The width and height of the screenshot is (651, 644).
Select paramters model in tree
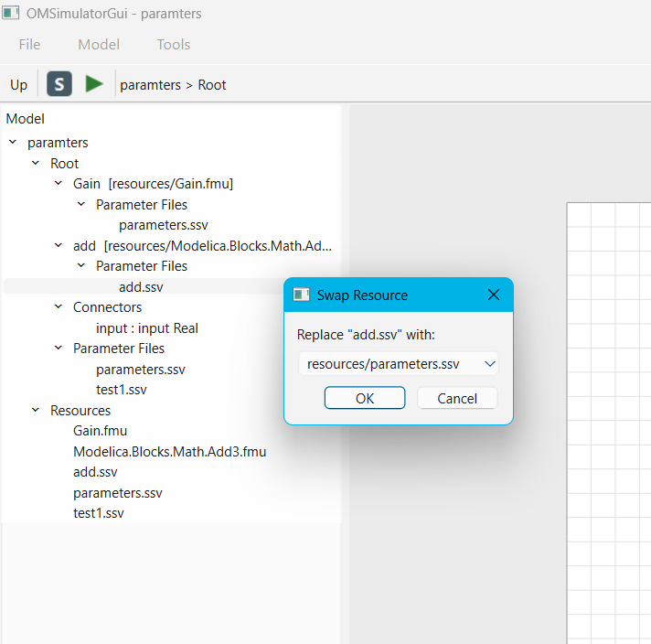click(58, 143)
